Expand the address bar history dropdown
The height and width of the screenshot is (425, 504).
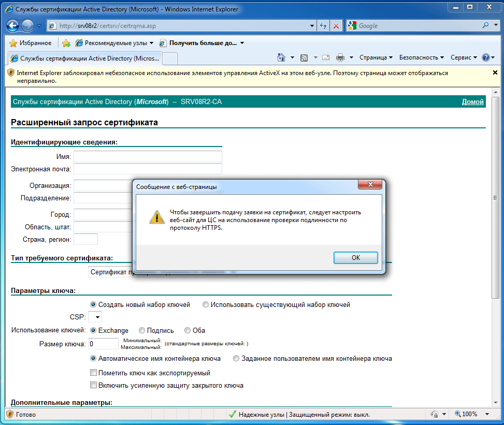(x=312, y=26)
